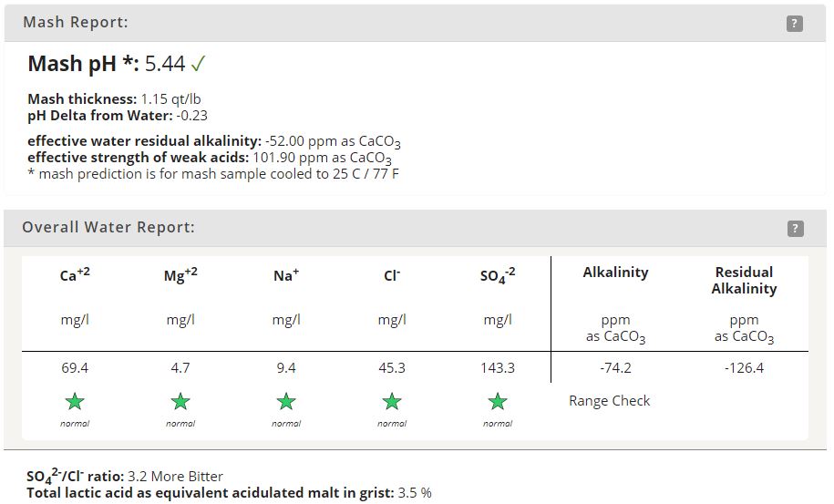Screen dimensions: 834x504
Task: Select the sulfate to chloride ratio text
Action: tap(125, 475)
